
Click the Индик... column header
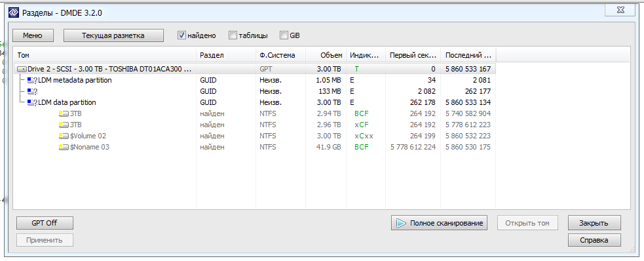point(366,55)
